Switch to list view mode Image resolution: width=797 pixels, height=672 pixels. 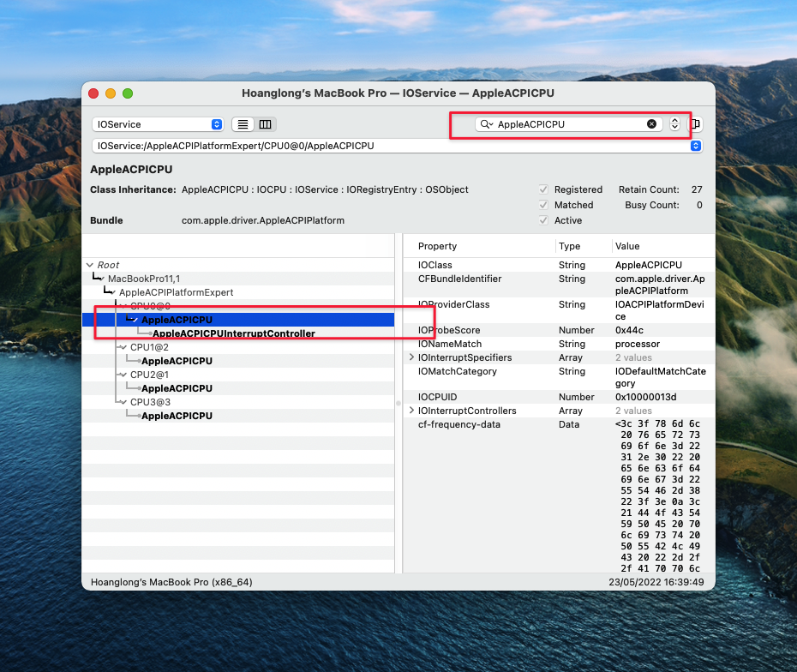[243, 124]
